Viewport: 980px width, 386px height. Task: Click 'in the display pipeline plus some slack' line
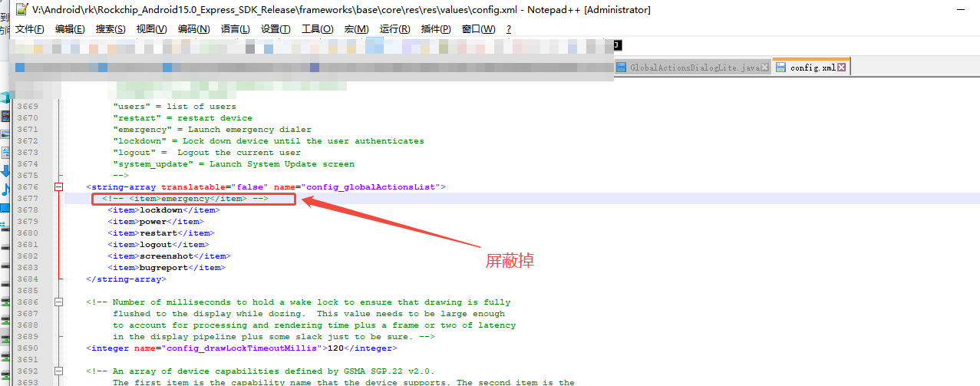[274, 337]
